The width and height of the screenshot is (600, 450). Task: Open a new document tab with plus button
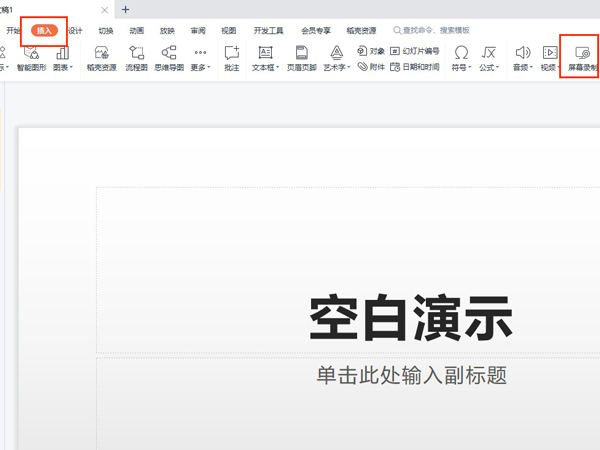pos(125,9)
